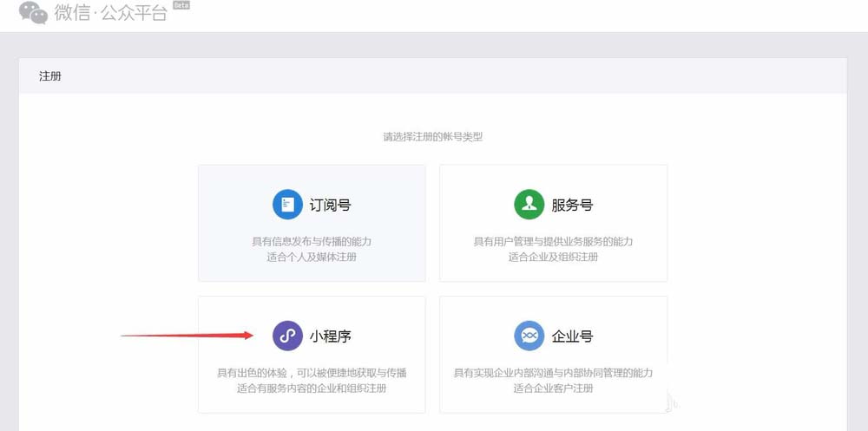Select the 订阅号 account type label

[330, 206]
